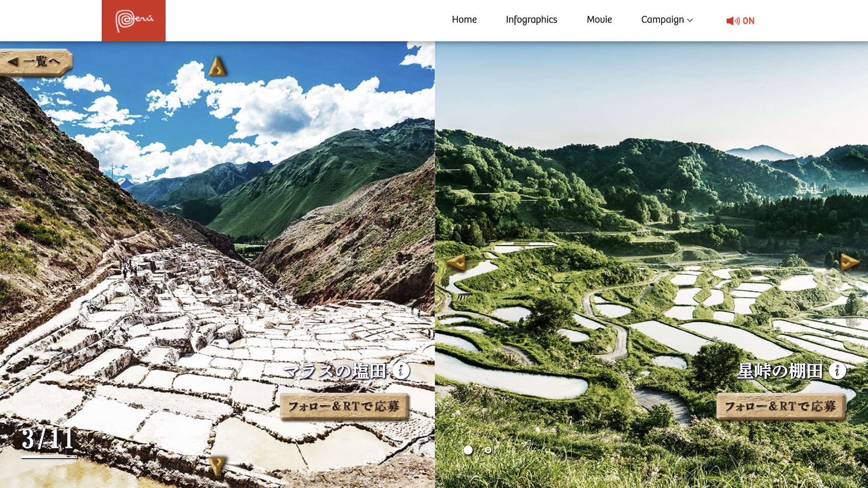The image size is (868, 488).
Task: Click フォロー&RTで応募 button on salt ponds
Action: point(344,407)
